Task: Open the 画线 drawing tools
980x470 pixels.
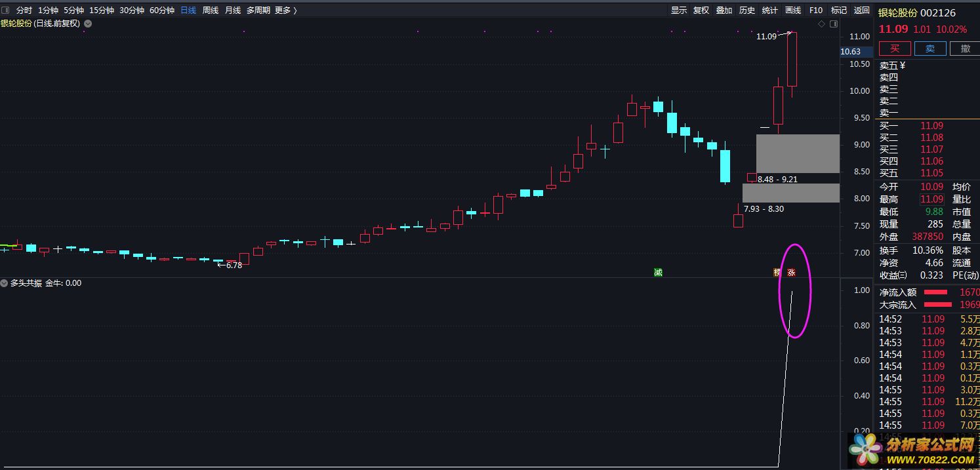Action: (793, 10)
